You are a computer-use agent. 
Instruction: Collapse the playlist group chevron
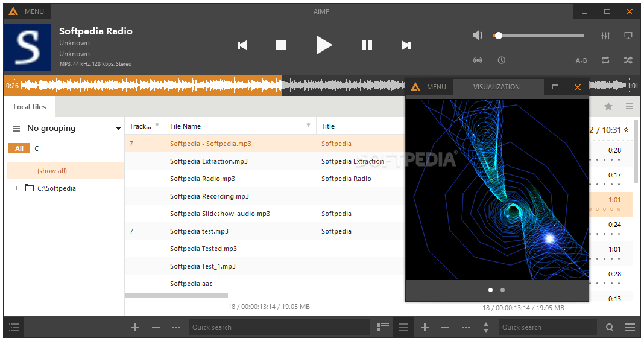[x=627, y=130]
